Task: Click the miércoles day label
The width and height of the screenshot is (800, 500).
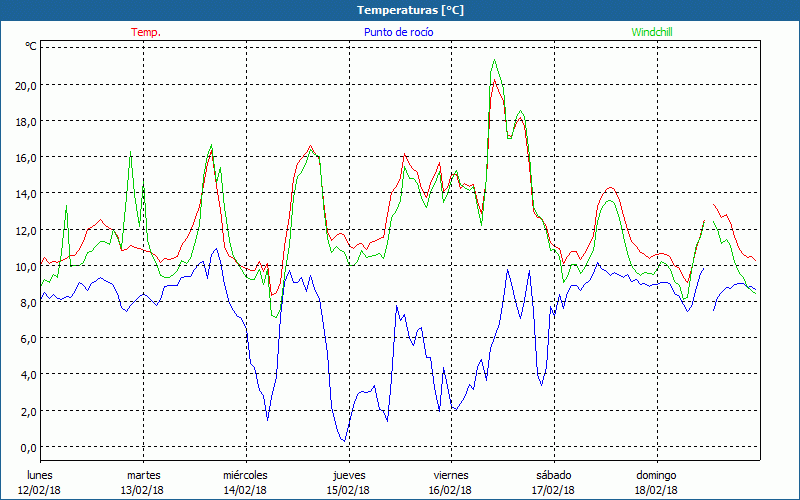Action: coord(245,475)
